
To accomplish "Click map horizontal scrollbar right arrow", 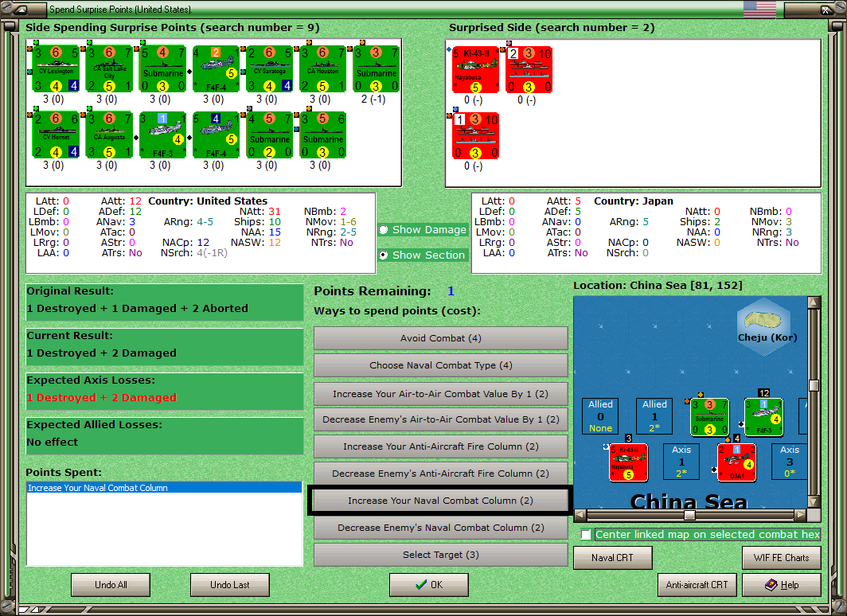I will (801, 515).
